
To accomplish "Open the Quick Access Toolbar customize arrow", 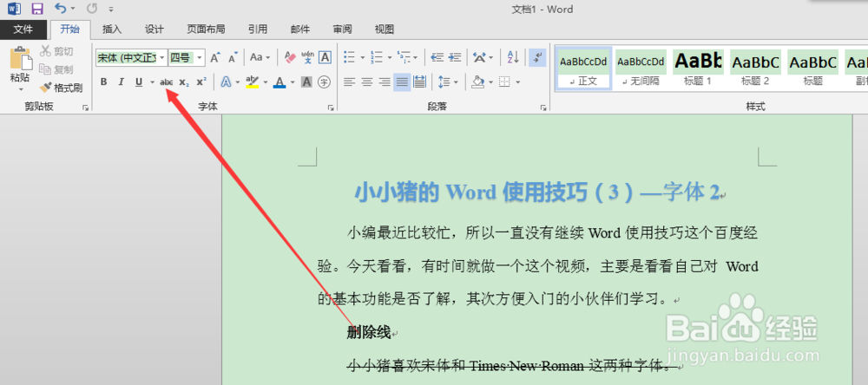I will (111, 10).
